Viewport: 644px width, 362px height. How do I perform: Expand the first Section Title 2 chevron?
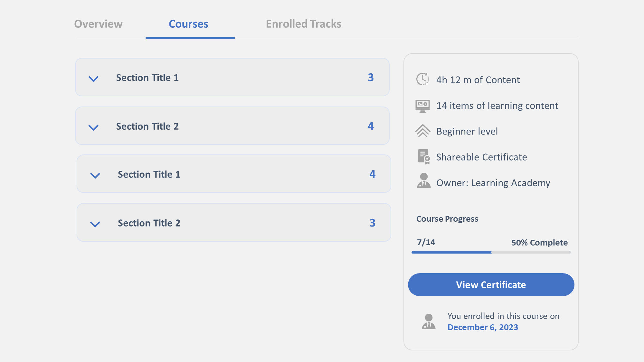pyautogui.click(x=93, y=127)
